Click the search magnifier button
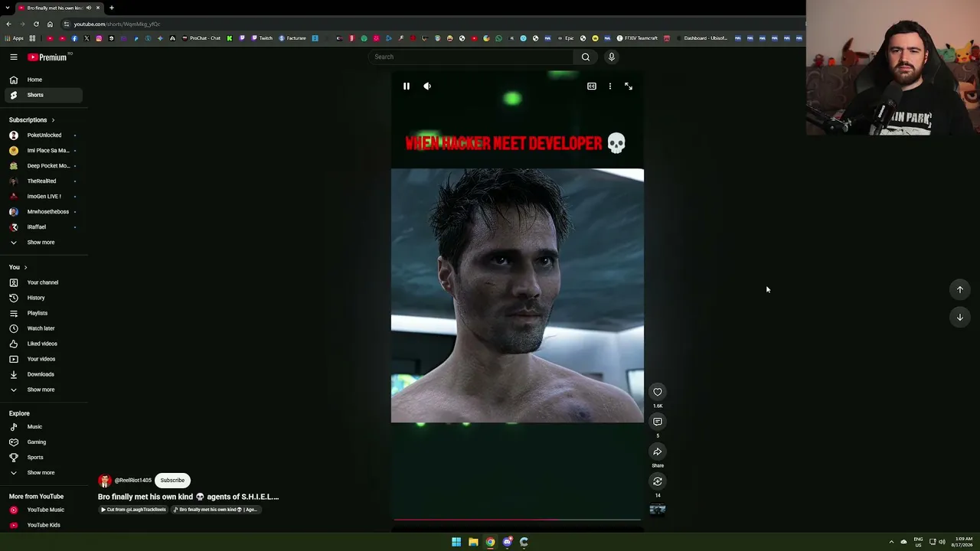This screenshot has height=551, width=980. click(x=586, y=57)
